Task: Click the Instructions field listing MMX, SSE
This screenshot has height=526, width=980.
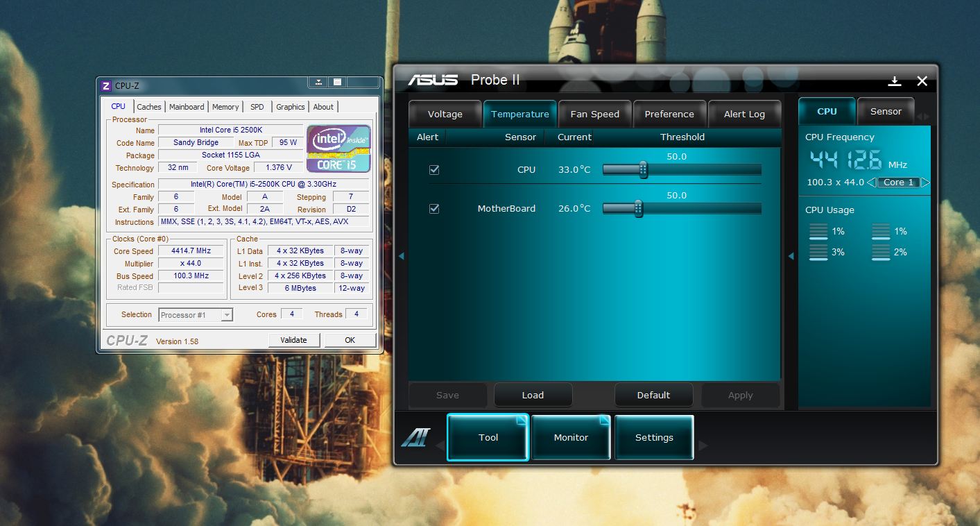Action: point(264,222)
